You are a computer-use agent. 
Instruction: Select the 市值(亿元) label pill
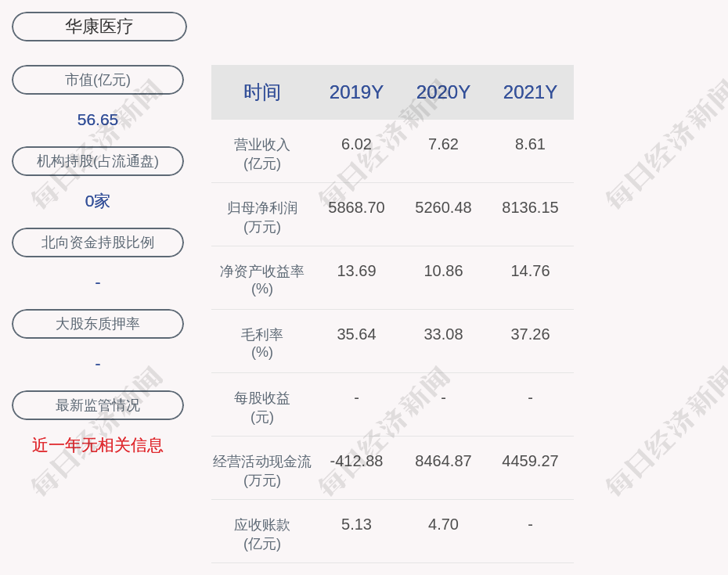coord(98,80)
